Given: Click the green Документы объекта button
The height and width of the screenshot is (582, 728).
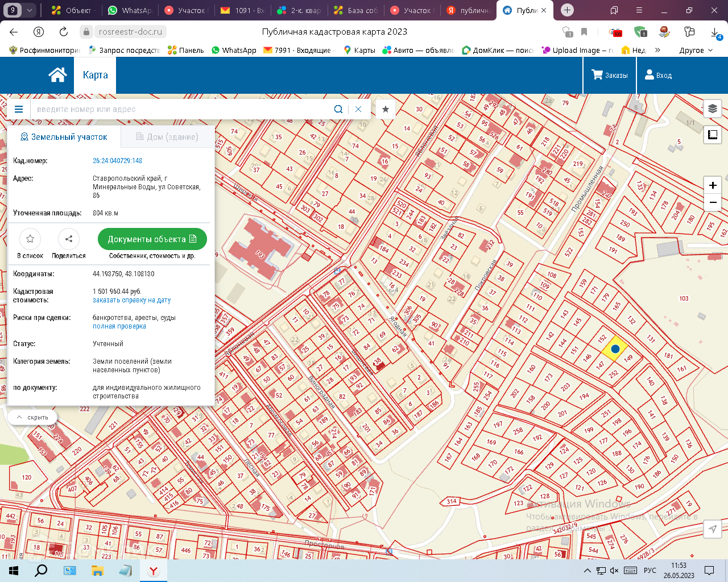Looking at the screenshot, I should click(x=152, y=239).
